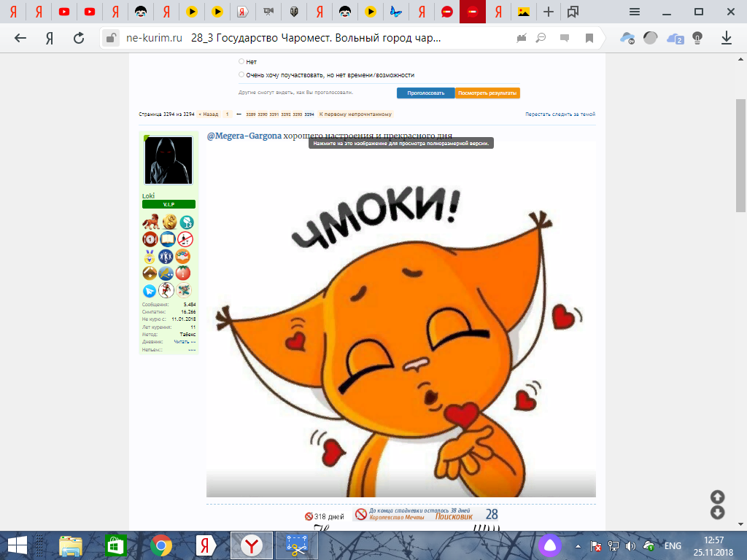Open the tab overview bookmarks panel icon
747x560 pixels.
pyautogui.click(x=573, y=12)
